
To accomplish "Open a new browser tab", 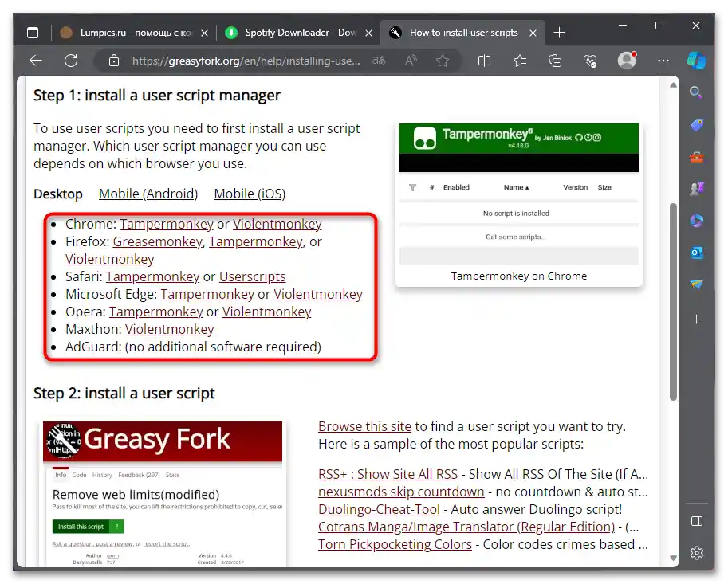I will tap(560, 33).
